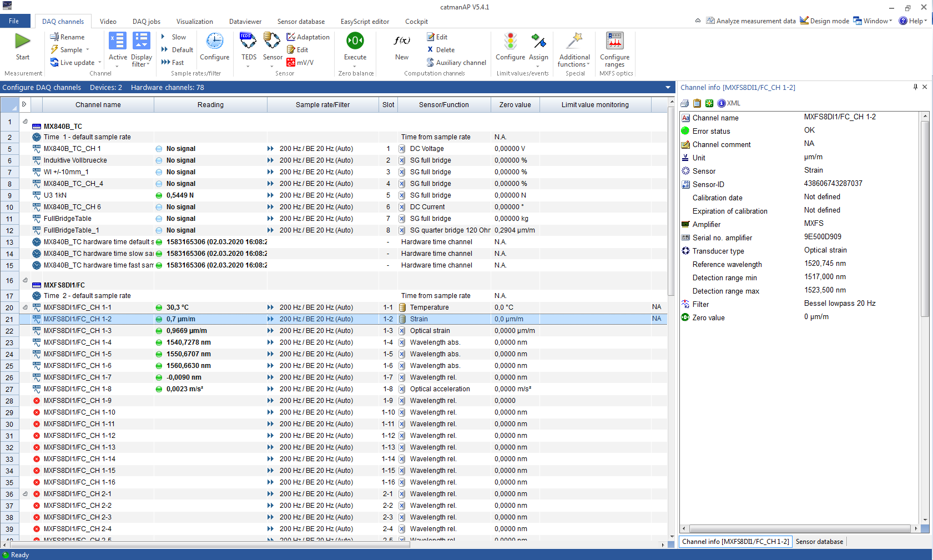Image resolution: width=933 pixels, height=560 pixels.
Task: Click the Sensor icon in the ribbon
Action: click(x=272, y=41)
